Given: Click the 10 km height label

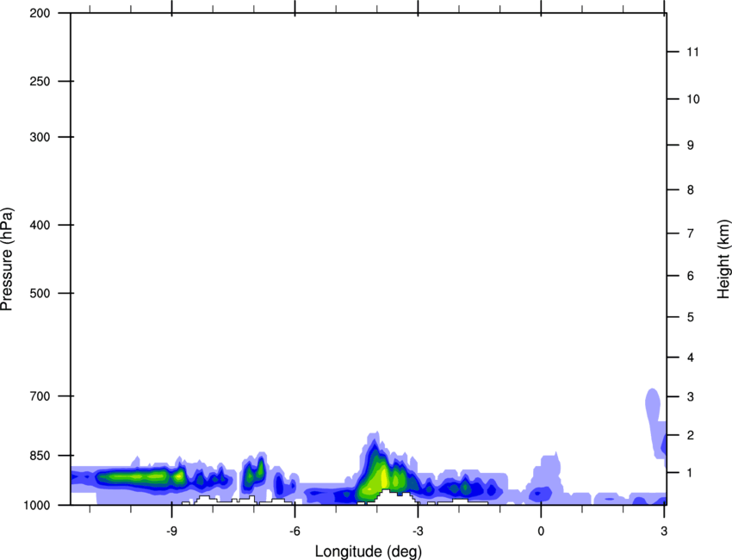Looking at the screenshot, I should pos(693,99).
